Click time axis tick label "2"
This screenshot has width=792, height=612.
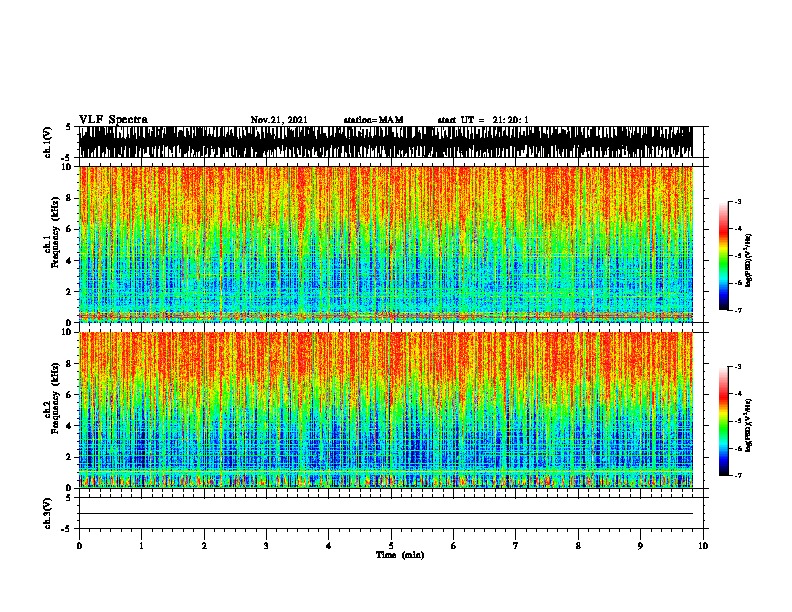(x=204, y=546)
